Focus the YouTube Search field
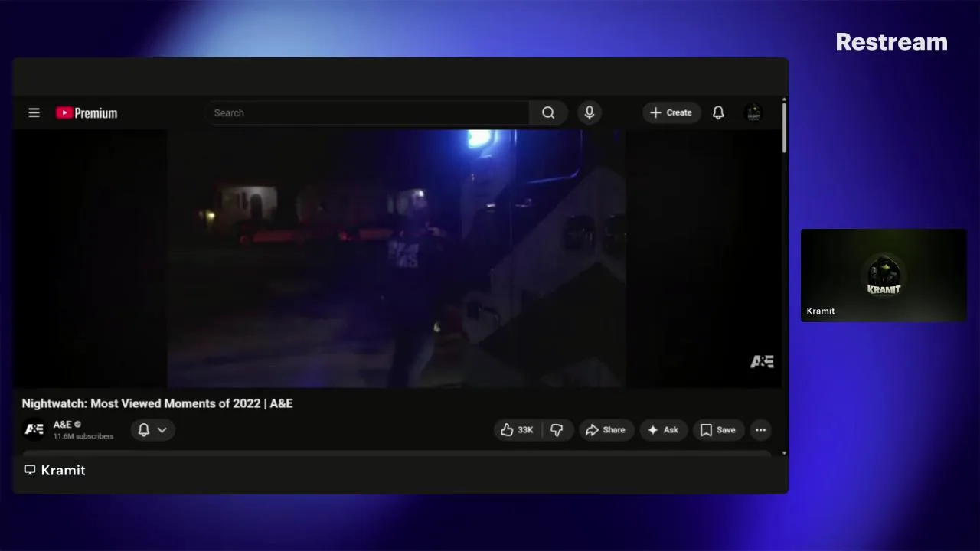This screenshot has height=551, width=980. (367, 112)
